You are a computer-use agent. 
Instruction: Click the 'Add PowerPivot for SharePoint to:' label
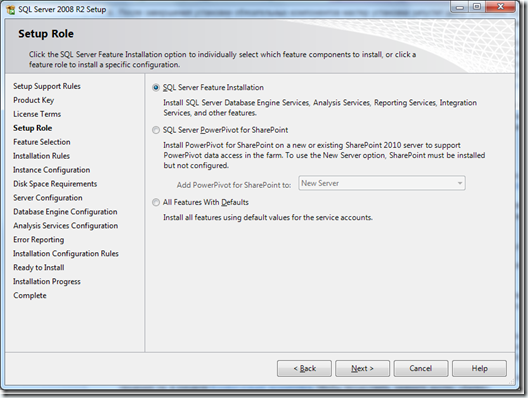pyautogui.click(x=234, y=185)
